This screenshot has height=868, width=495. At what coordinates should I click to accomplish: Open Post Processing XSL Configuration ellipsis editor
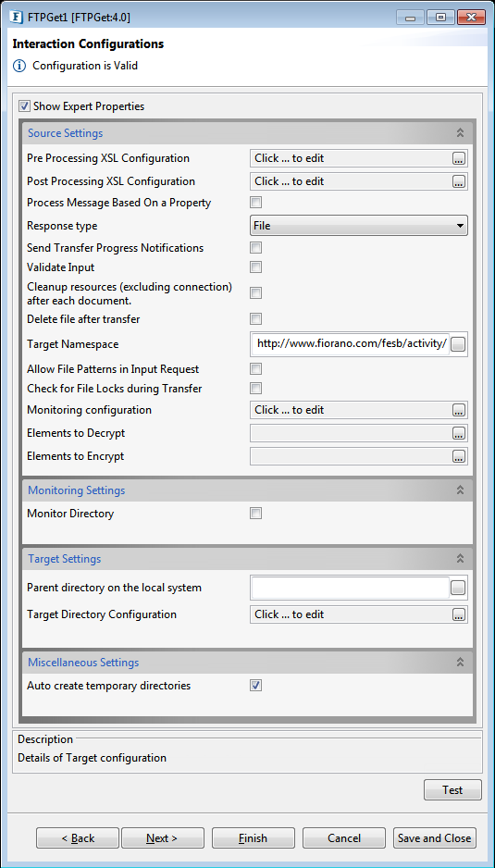(x=459, y=182)
